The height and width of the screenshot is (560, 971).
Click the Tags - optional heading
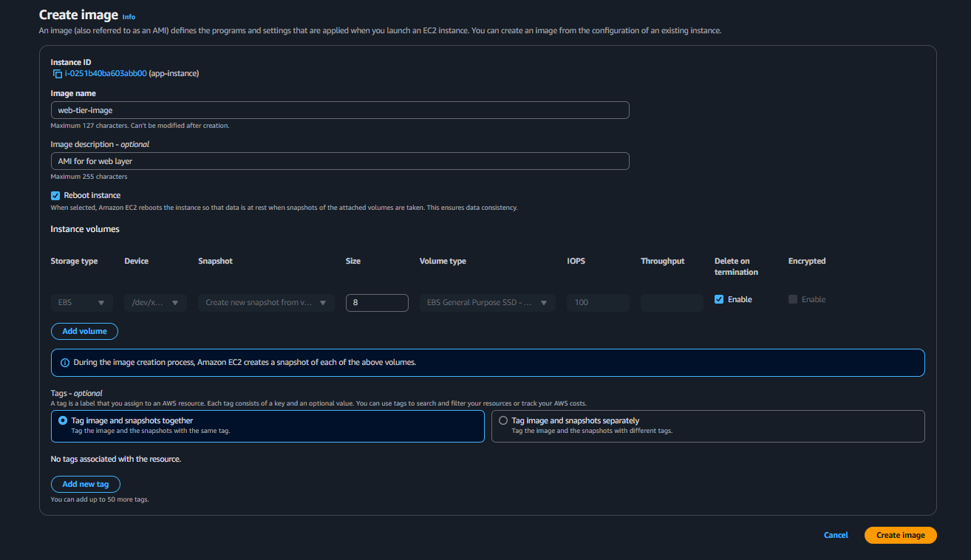click(77, 393)
